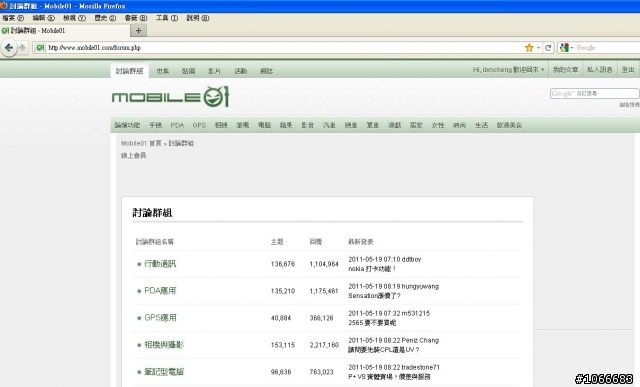The image size is (640, 387).
Task: Click the 136,676 topic count for 行動通訊
Action: [283, 264]
